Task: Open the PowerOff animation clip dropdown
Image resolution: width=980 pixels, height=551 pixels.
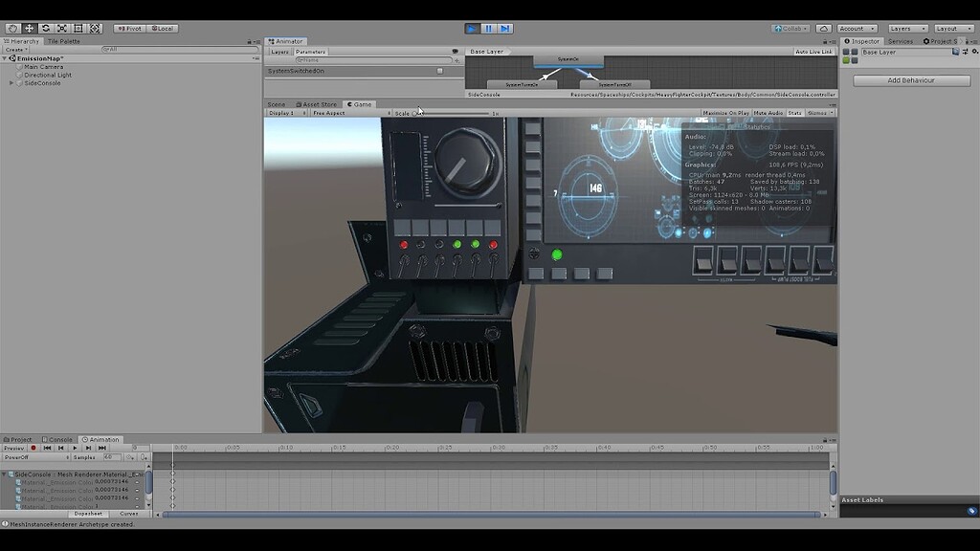Action: (38, 457)
